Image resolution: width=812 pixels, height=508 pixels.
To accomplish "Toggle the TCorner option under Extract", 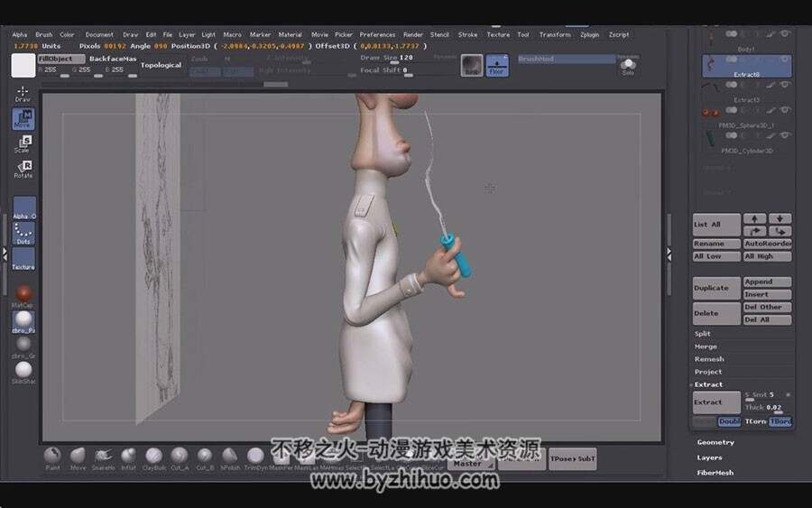I will (755, 421).
